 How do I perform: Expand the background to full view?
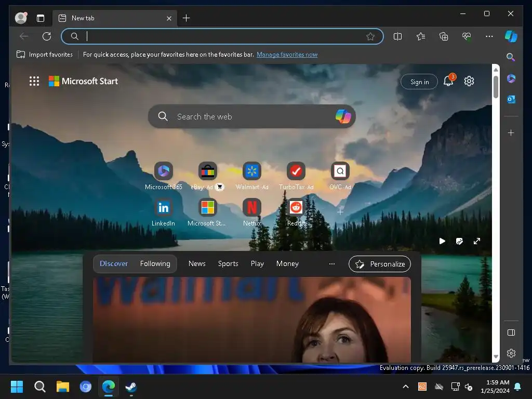[477, 241]
